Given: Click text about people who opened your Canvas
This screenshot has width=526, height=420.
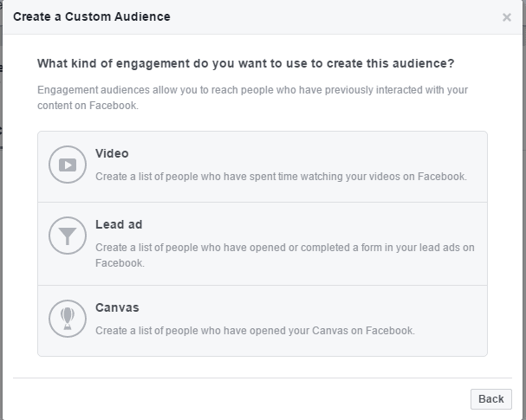Looking at the screenshot, I should 255,331.
